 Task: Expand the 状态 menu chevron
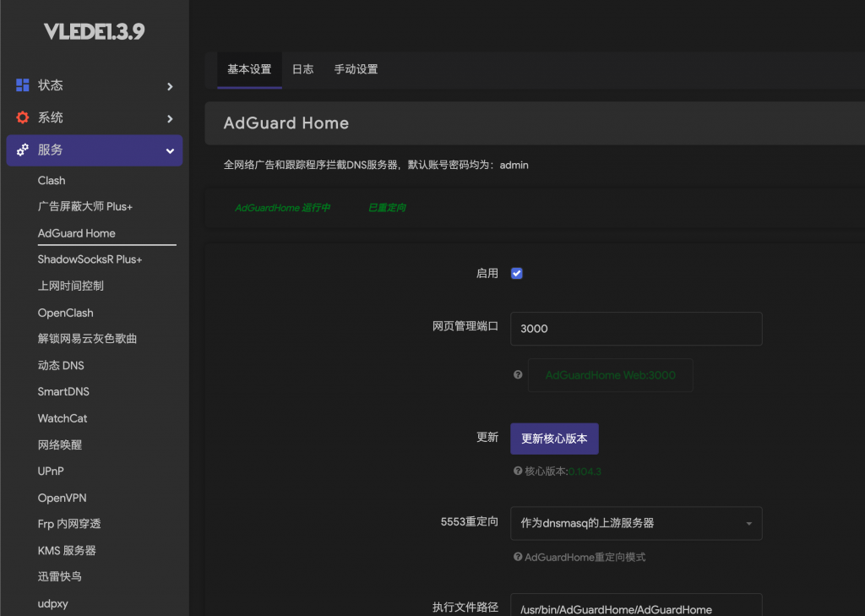[x=170, y=86]
